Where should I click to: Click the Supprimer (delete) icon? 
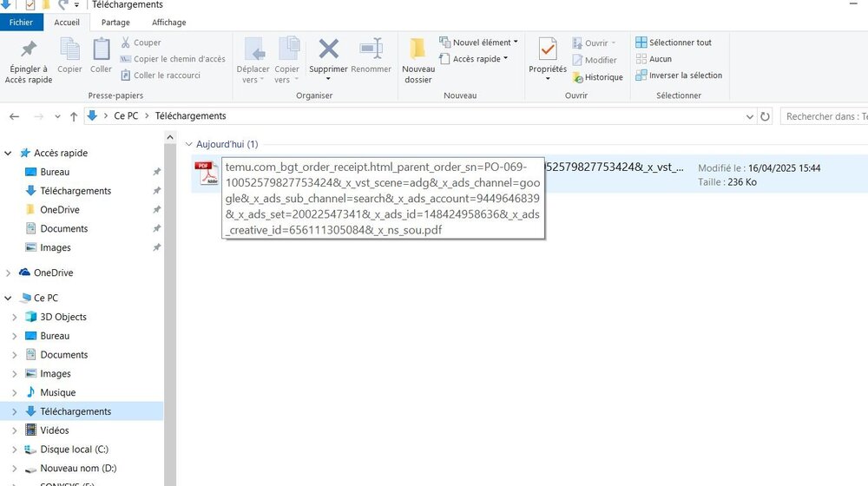click(x=328, y=50)
